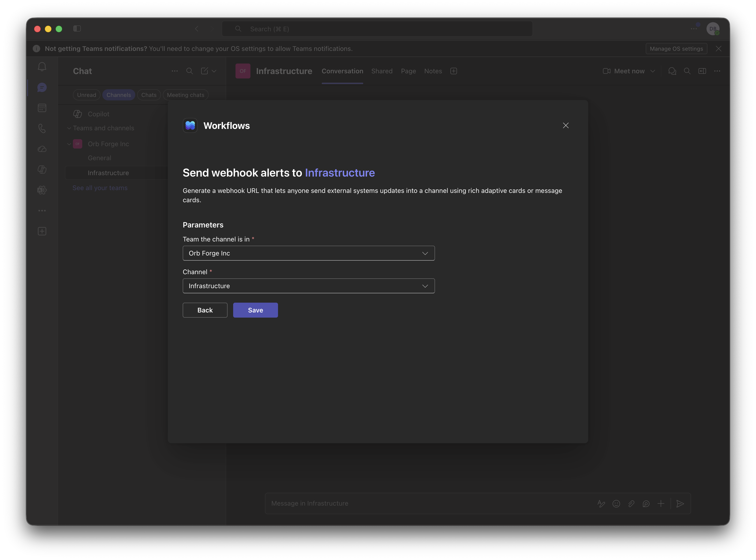Viewport: 756px width, 560px height.
Task: Open the Calls phone icon
Action: pyautogui.click(x=42, y=128)
